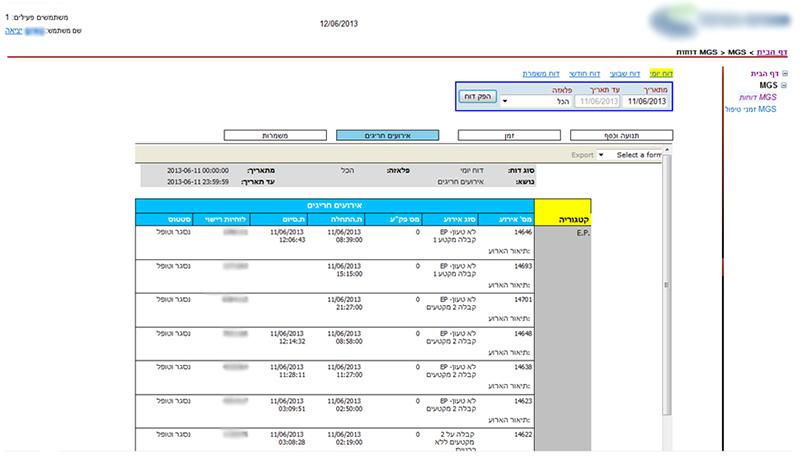
Task: Open the תנועה וכסף tab
Action: (621, 135)
